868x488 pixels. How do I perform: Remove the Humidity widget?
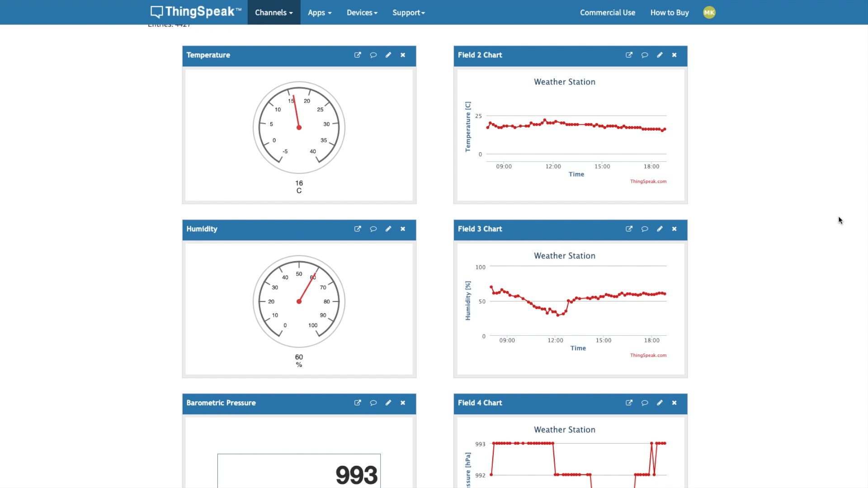[403, 229]
